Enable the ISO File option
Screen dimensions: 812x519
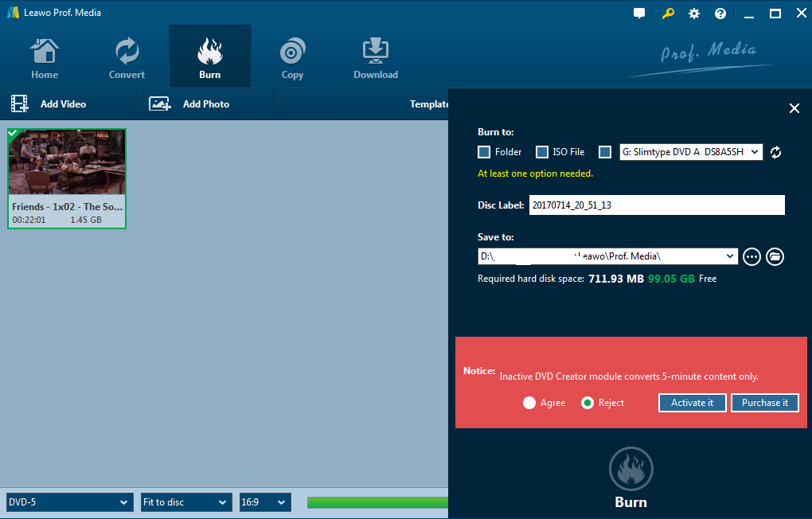(x=541, y=152)
